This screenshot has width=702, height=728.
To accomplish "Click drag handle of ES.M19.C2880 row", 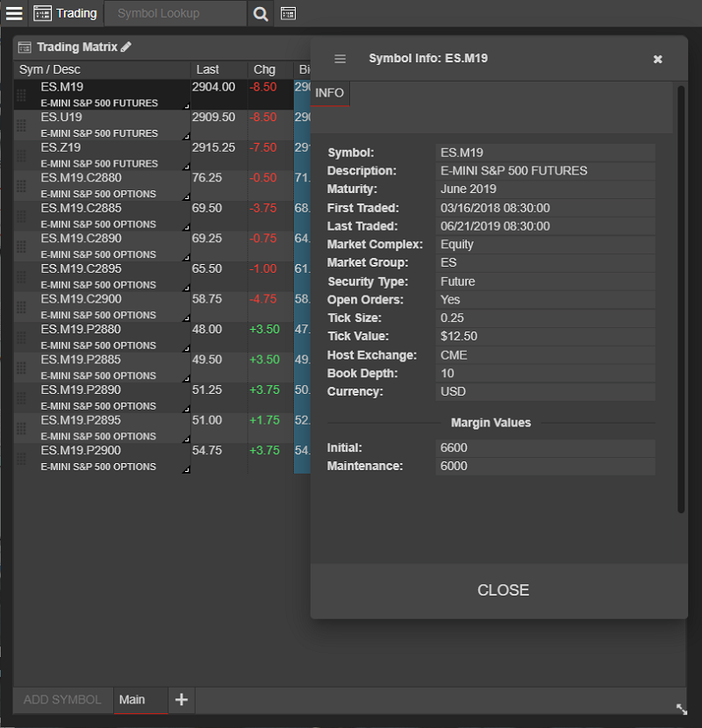I will point(21,186).
